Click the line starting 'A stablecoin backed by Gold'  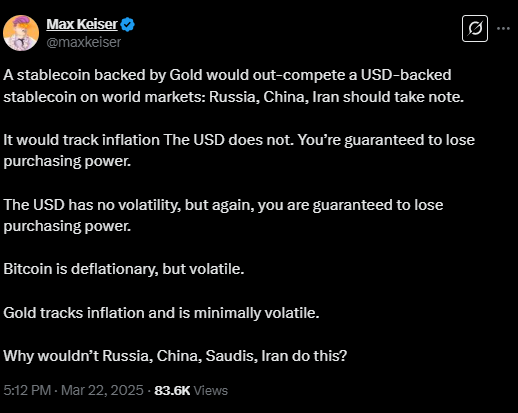pos(227,75)
